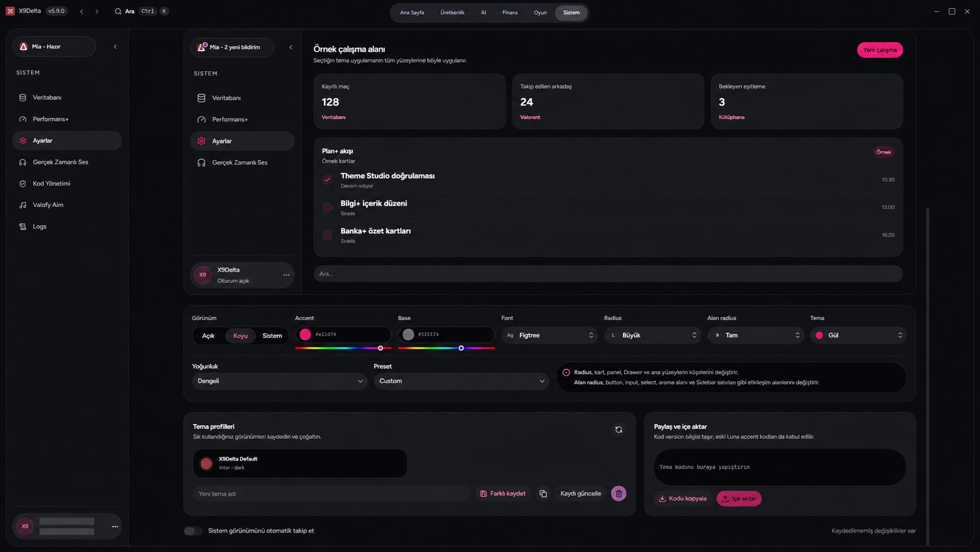Click Gerçek Zamanlı Ses in preview sidebar
The height and width of the screenshot is (552, 980).
(x=242, y=162)
